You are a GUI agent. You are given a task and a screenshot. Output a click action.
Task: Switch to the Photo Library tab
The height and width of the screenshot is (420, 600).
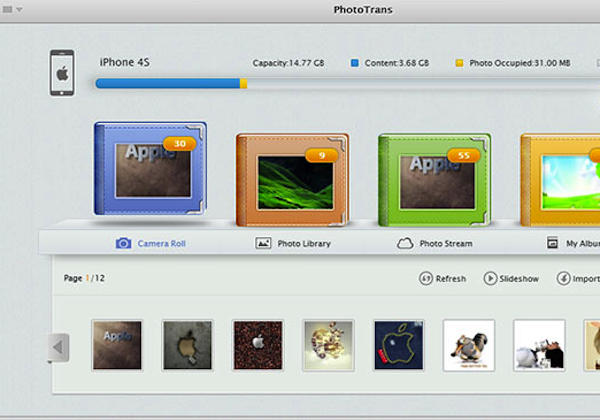click(293, 243)
